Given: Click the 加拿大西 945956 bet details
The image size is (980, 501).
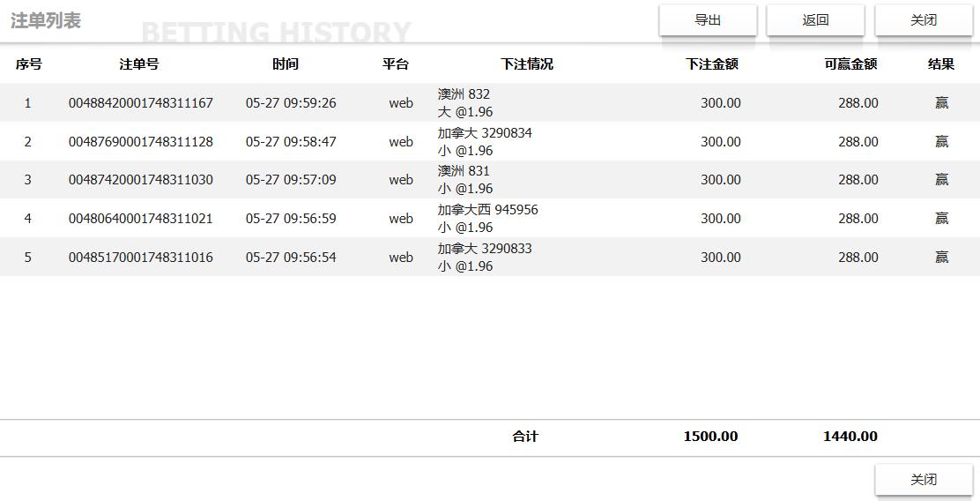Looking at the screenshot, I should click(x=487, y=219).
